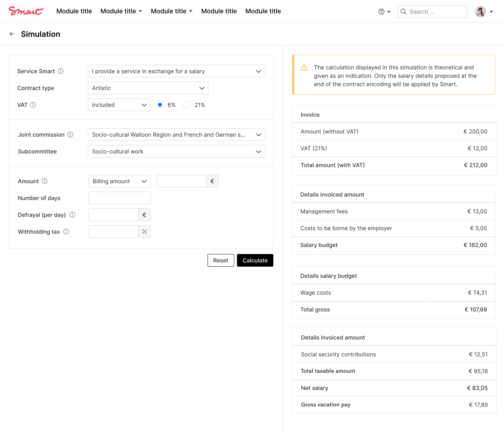
Task: Click the euro symbol beside Defrayal field
Action: pyautogui.click(x=144, y=215)
